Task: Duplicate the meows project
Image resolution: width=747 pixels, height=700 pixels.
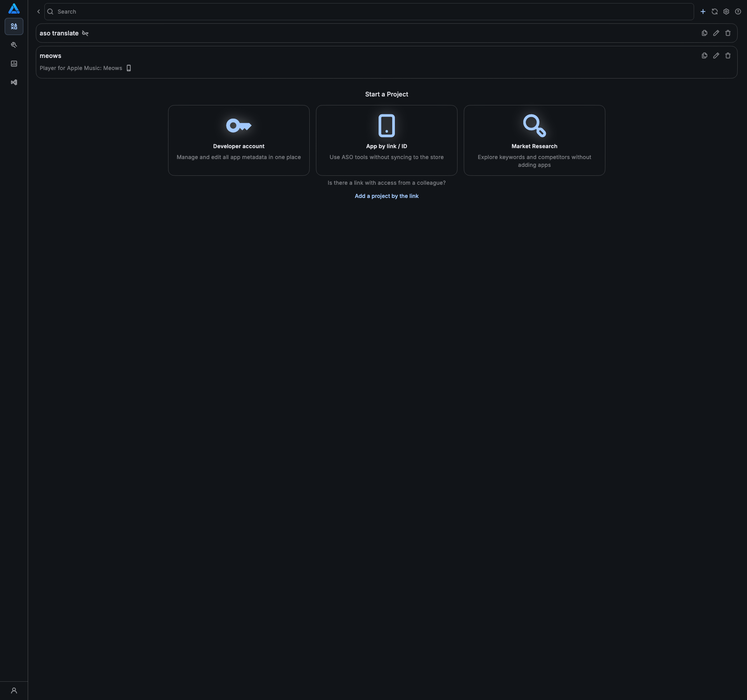Action: click(x=705, y=56)
